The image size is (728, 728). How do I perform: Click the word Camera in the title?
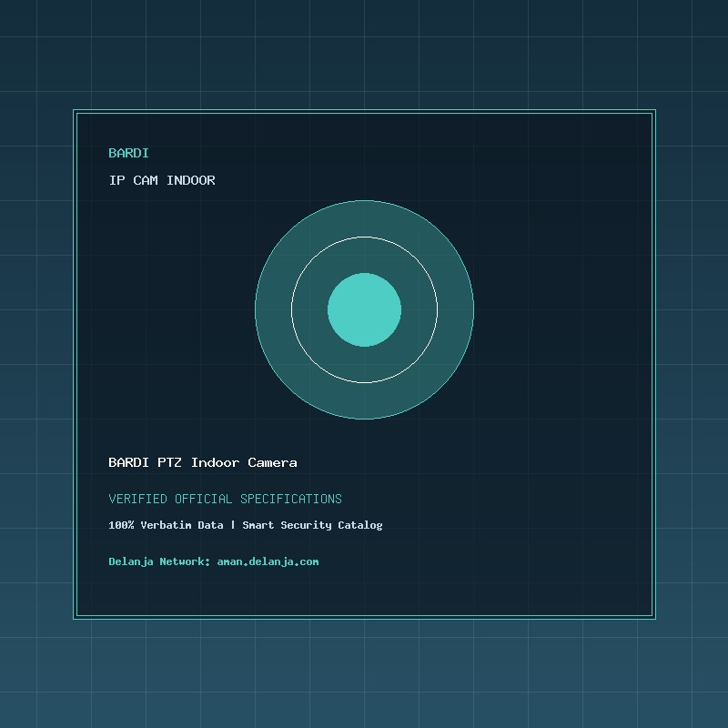(272, 462)
